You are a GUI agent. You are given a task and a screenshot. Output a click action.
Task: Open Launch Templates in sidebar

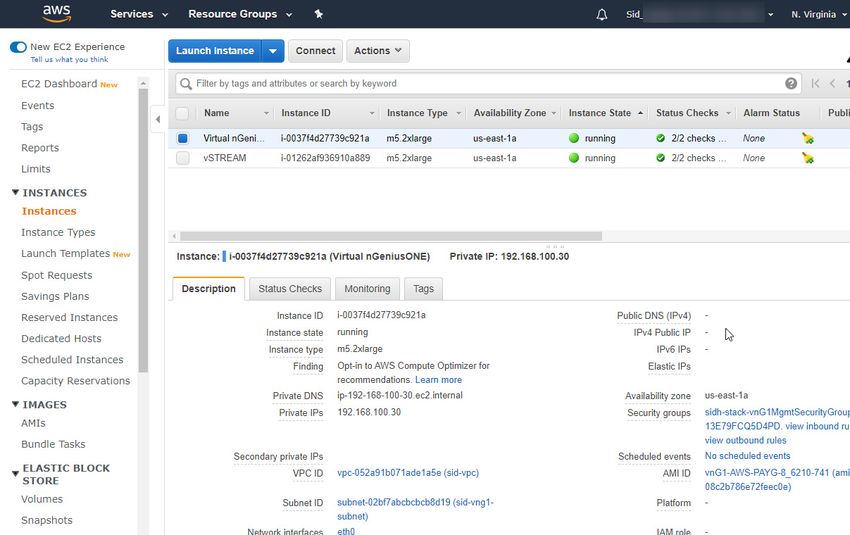coord(65,254)
